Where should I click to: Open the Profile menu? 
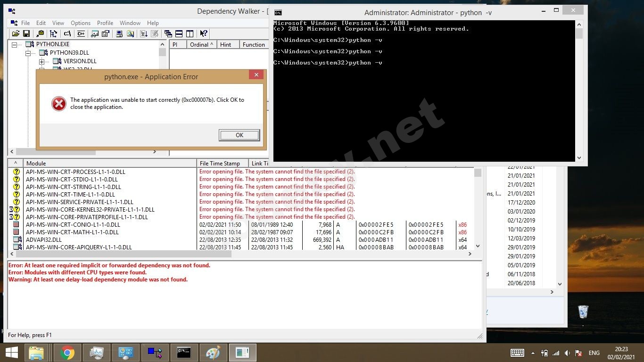tap(105, 23)
